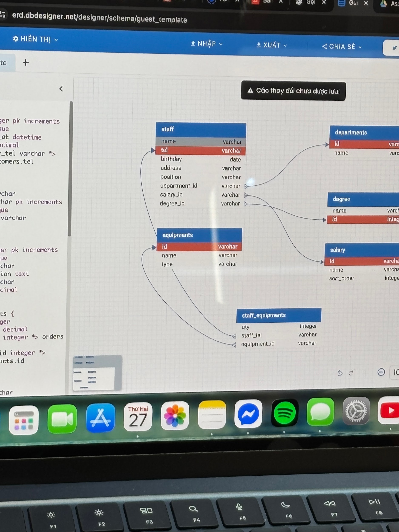
Task: Add a new schema tab
Action: pos(26,63)
